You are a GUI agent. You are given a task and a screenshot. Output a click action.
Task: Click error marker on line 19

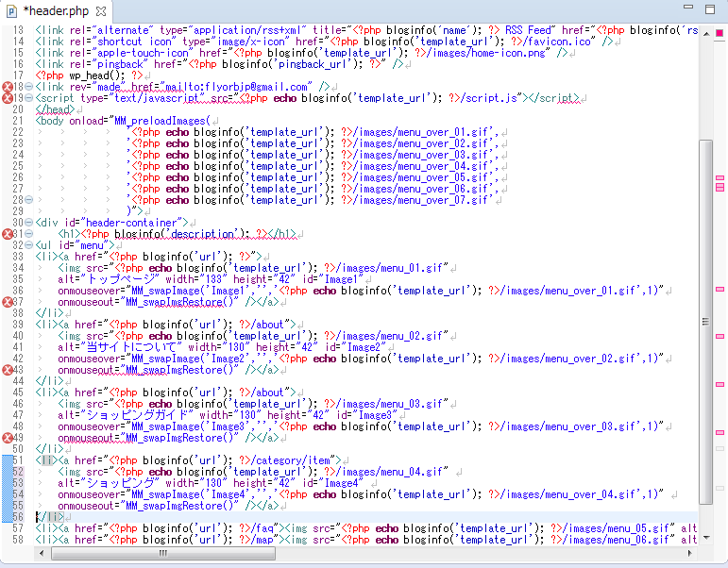tap(8, 98)
